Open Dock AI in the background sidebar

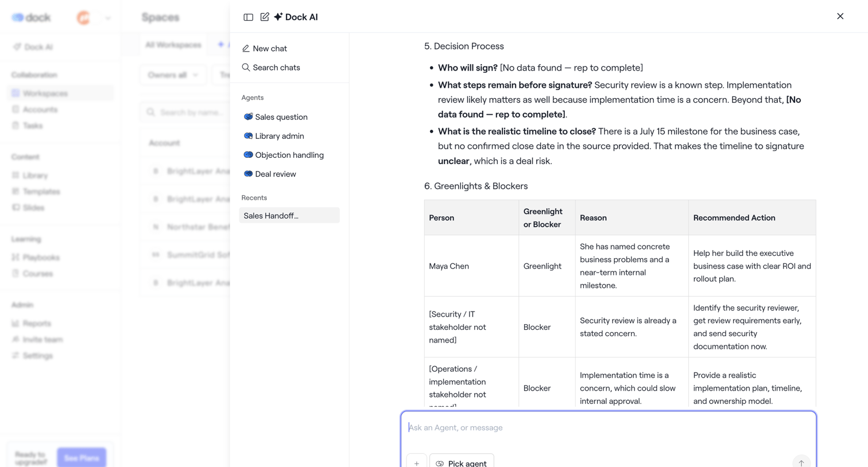33,47
